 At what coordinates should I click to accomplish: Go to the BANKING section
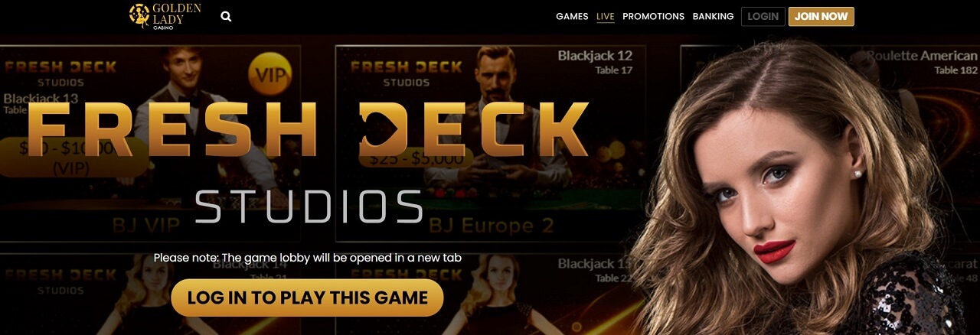coord(713,16)
